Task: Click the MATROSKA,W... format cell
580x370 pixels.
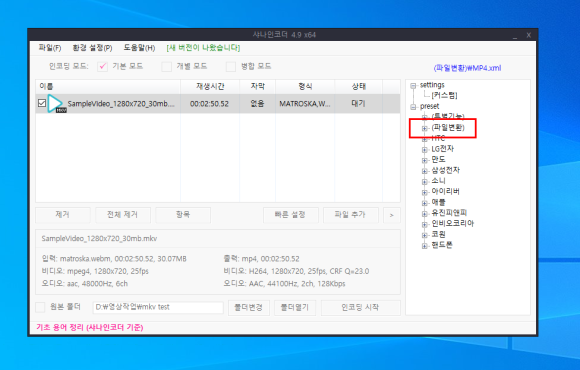Action: tap(304, 104)
